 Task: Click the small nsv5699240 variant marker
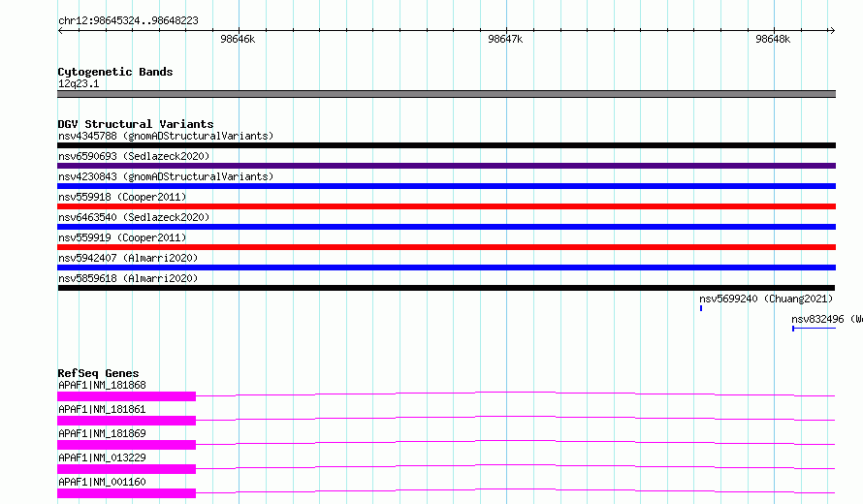coord(701,308)
